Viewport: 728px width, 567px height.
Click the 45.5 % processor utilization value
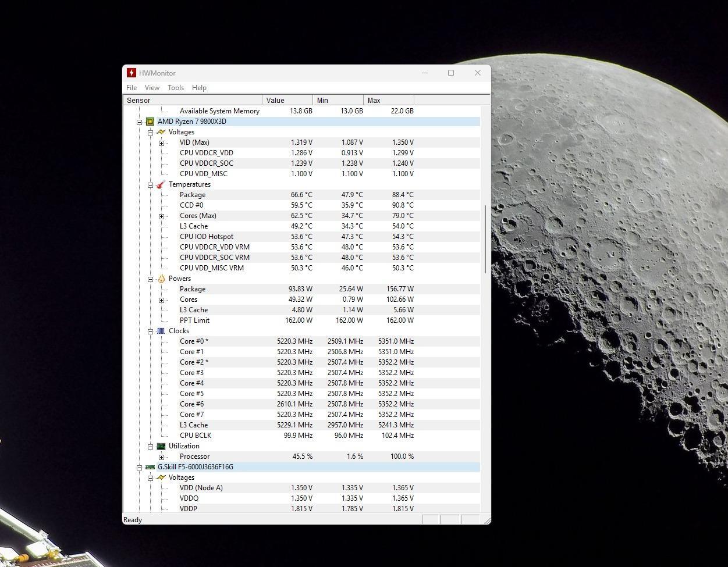[303, 456]
